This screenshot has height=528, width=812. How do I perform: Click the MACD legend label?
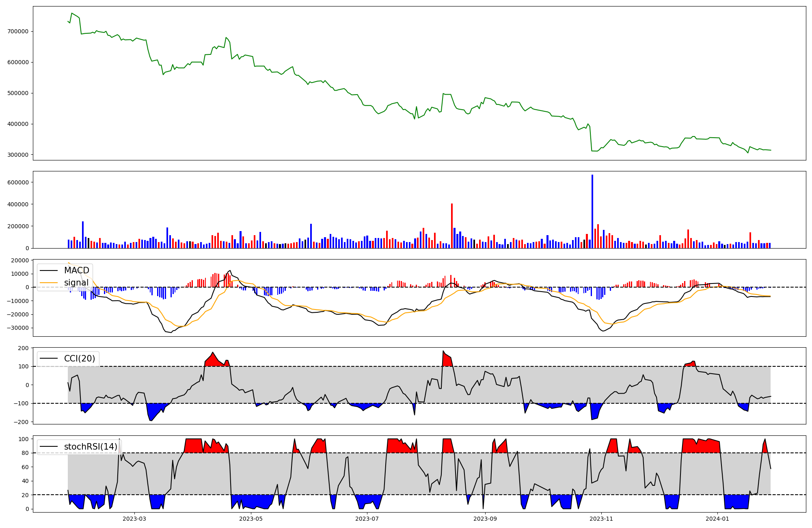tap(76, 270)
